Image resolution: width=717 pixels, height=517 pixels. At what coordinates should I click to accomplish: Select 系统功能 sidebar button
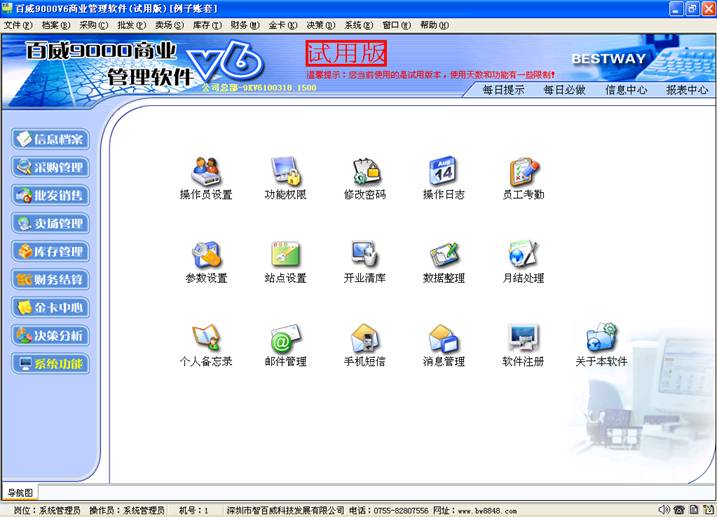click(x=50, y=364)
